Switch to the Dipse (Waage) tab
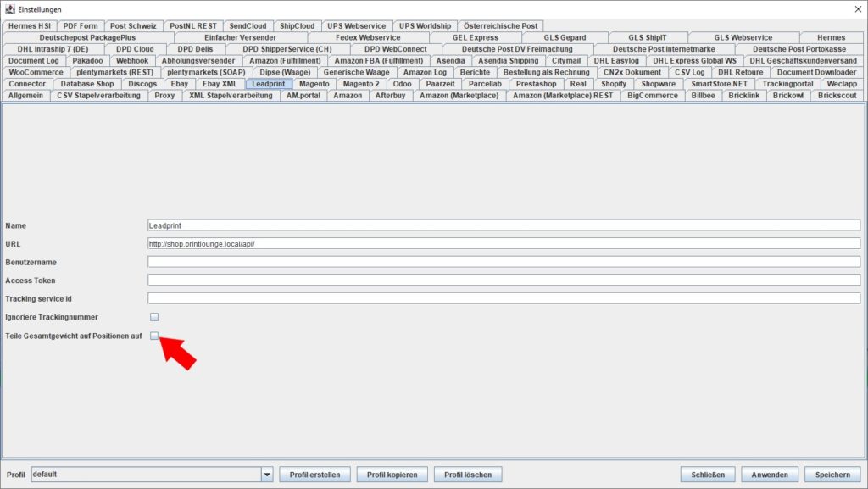The height and width of the screenshot is (489, 868). (285, 72)
